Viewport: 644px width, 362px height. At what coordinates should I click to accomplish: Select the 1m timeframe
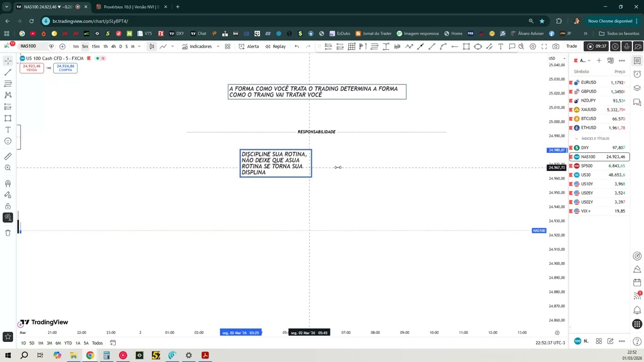point(75,46)
